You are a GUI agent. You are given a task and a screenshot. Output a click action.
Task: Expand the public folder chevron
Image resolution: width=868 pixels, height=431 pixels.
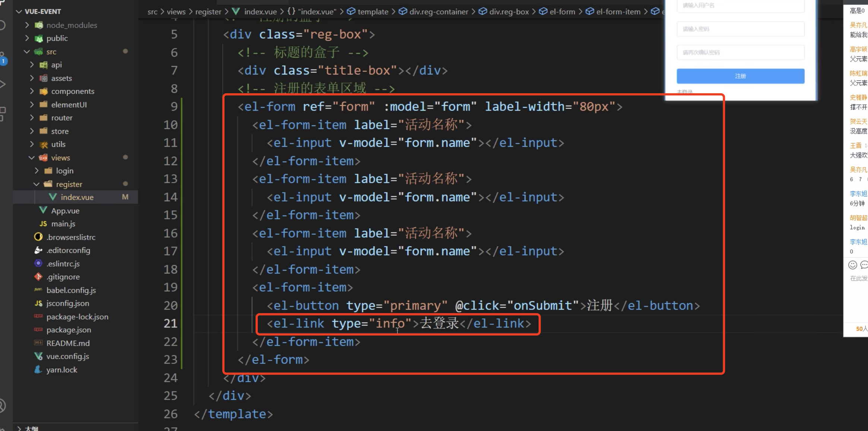click(x=27, y=38)
